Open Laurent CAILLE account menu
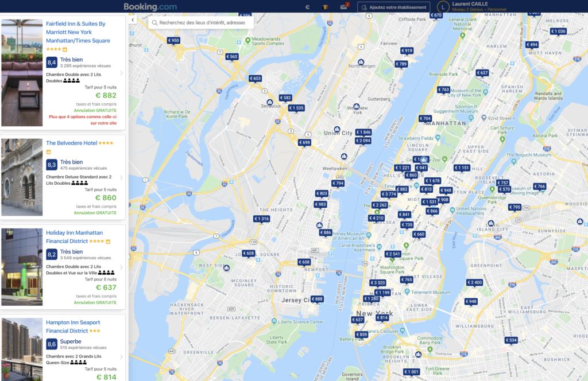The width and height of the screenshot is (588, 381). click(x=479, y=6)
